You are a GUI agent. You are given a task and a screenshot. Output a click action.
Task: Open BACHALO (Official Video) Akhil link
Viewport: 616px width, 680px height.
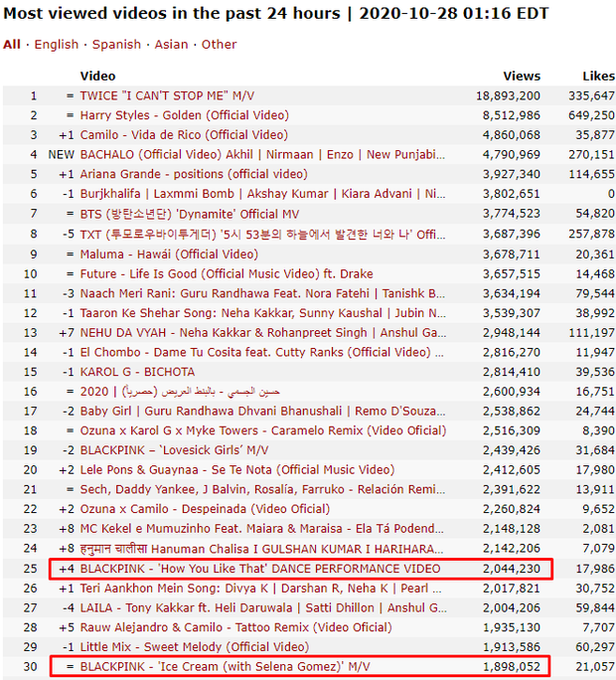click(262, 154)
